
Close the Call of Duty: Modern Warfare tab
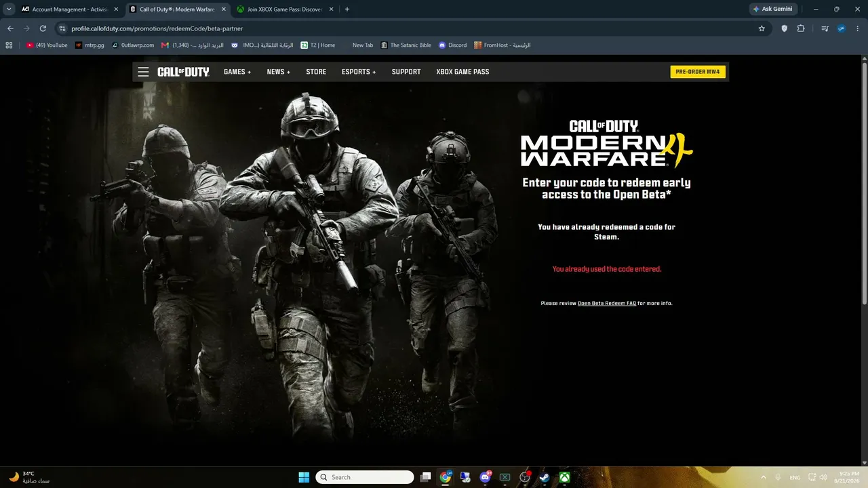(223, 9)
